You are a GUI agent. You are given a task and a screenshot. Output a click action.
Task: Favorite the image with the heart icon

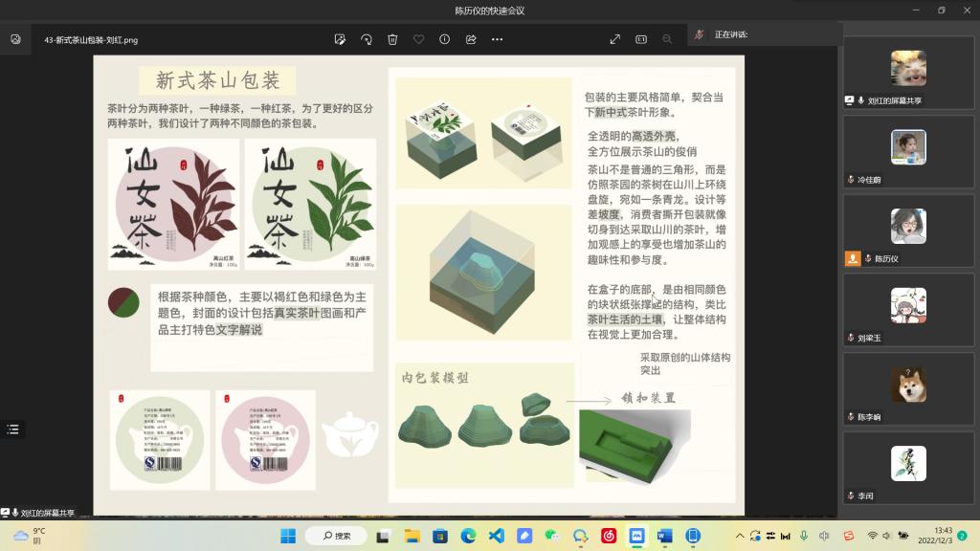point(418,39)
